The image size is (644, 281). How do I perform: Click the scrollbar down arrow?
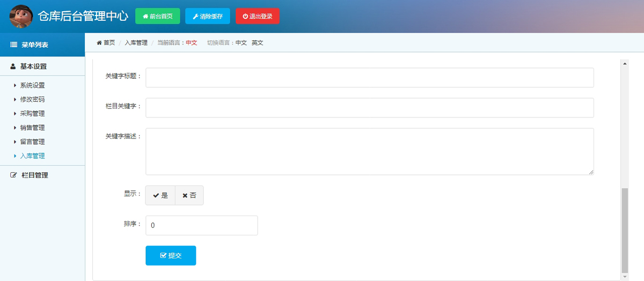pos(624,277)
